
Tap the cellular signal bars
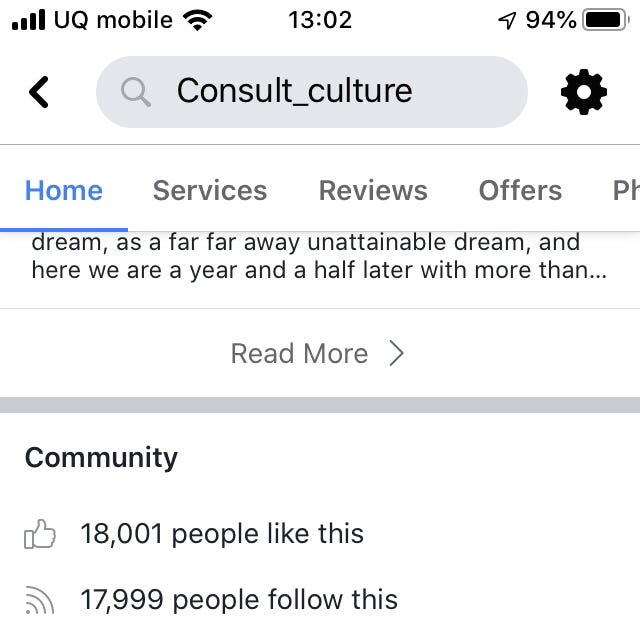(x=29, y=20)
